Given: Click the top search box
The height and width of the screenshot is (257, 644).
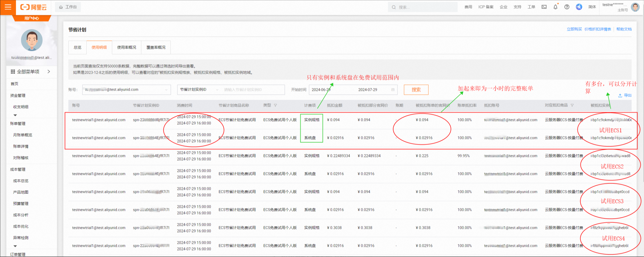Looking at the screenshot, I should (423, 7).
